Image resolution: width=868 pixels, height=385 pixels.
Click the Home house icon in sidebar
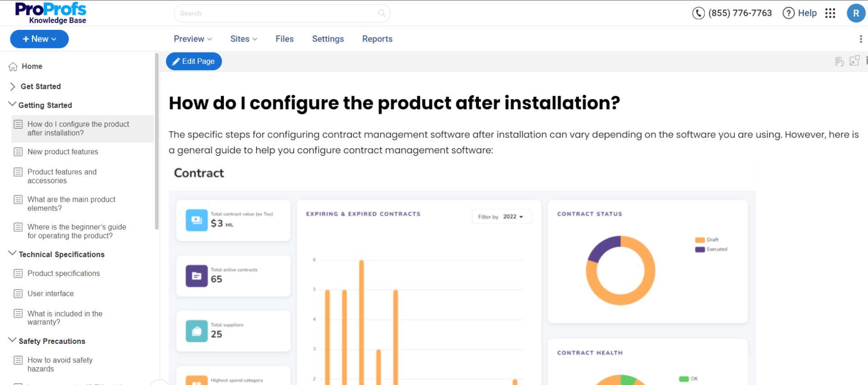[x=13, y=67]
